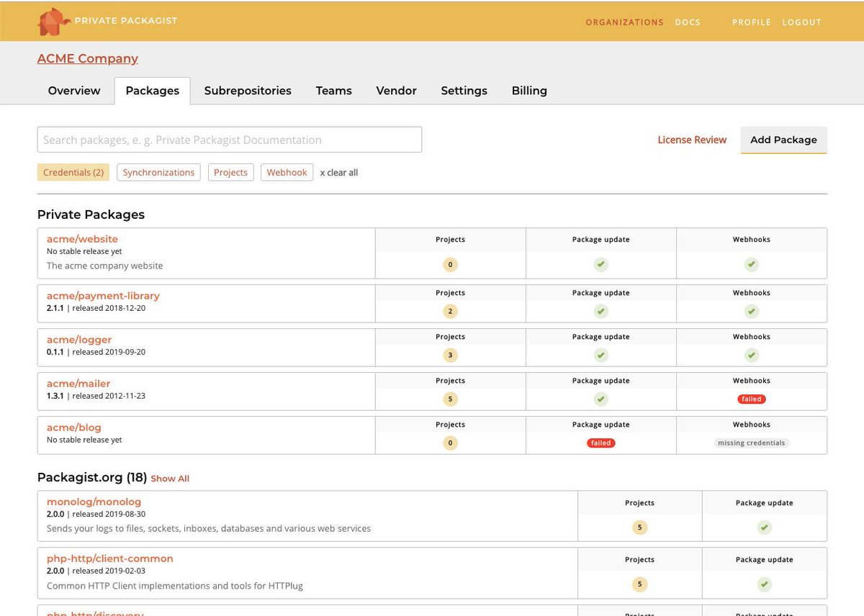Click '2.1.1 | released 2018-12-20' text

tap(96, 308)
